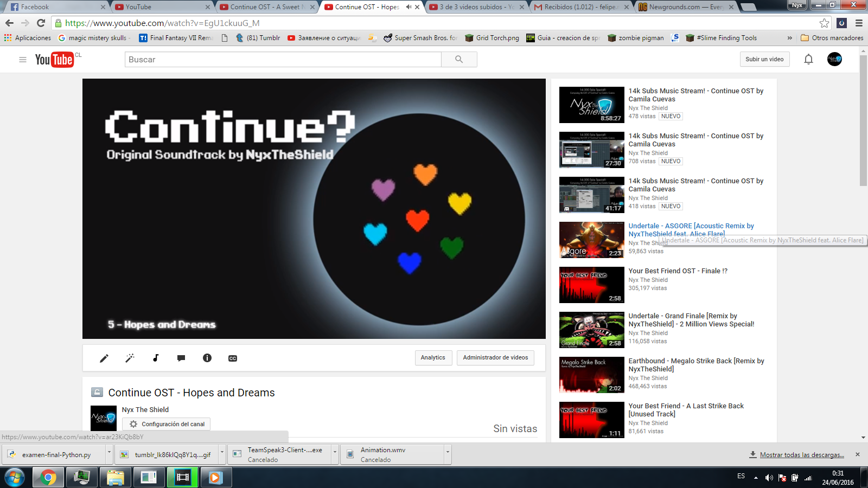Viewport: 868px width, 488px height.
Task: Open the Chrome main menu
Action: (x=859, y=23)
